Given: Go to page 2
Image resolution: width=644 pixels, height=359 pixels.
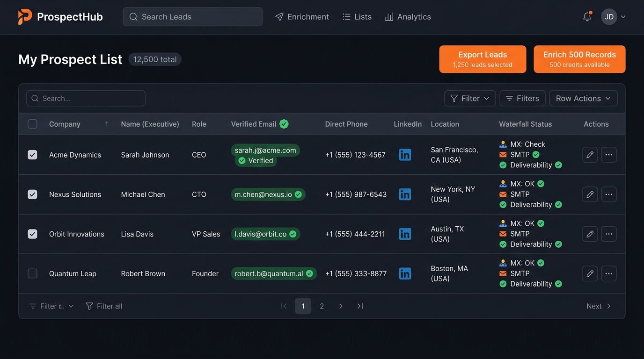Looking at the screenshot, I should pos(322,306).
